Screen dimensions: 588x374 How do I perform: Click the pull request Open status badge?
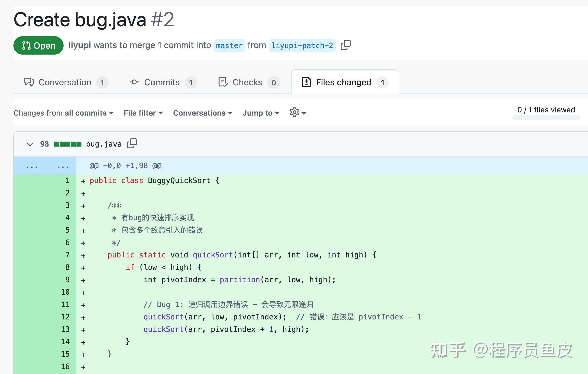pos(38,45)
